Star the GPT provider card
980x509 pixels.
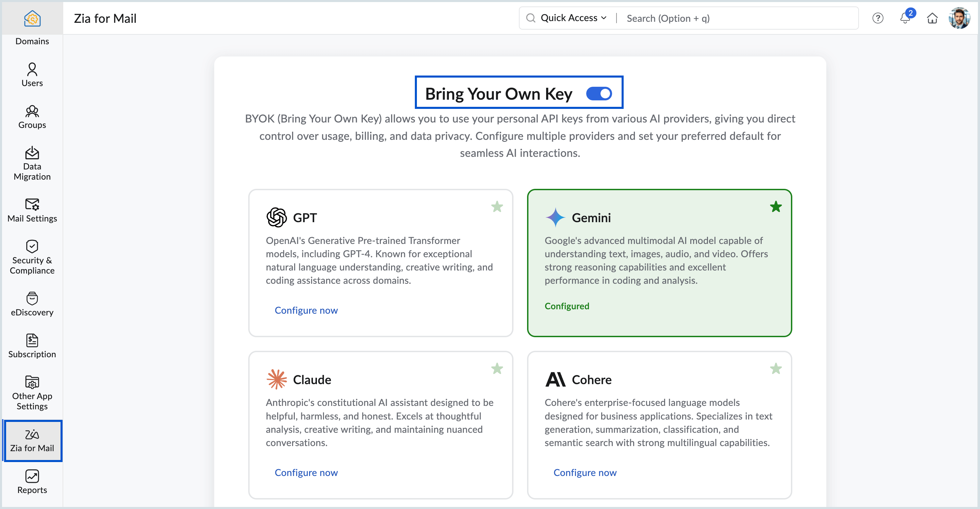(497, 206)
